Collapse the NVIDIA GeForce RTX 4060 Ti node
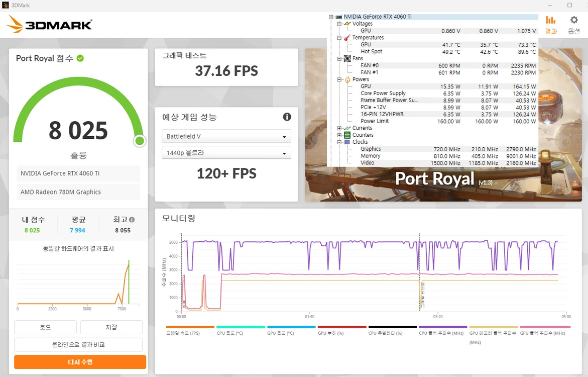The width and height of the screenshot is (588, 377). (331, 17)
